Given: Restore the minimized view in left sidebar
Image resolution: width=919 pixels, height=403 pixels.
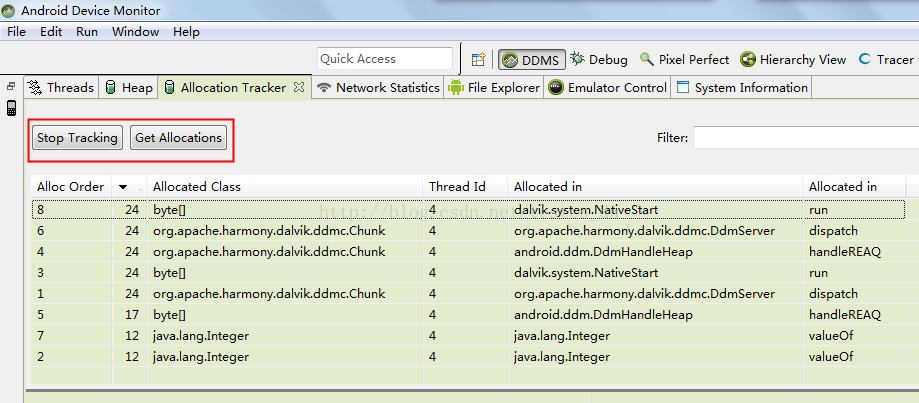Looking at the screenshot, I should pos(11,86).
